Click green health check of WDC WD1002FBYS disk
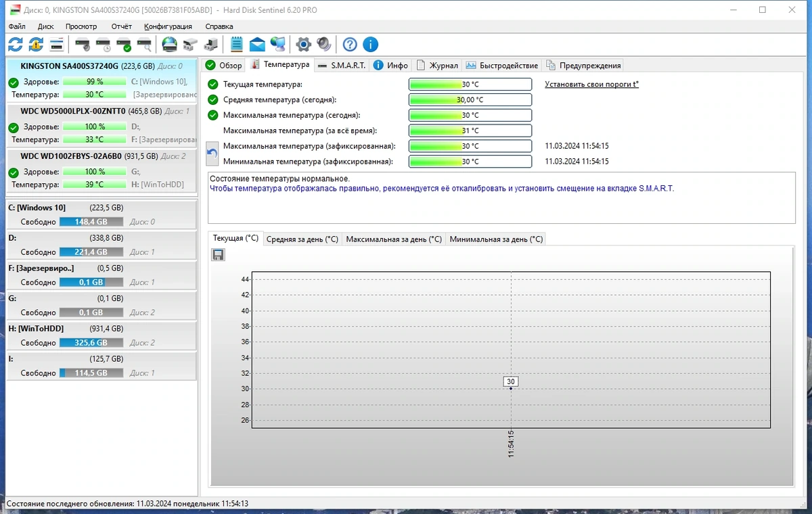This screenshot has width=812, height=514. pyautogui.click(x=14, y=172)
